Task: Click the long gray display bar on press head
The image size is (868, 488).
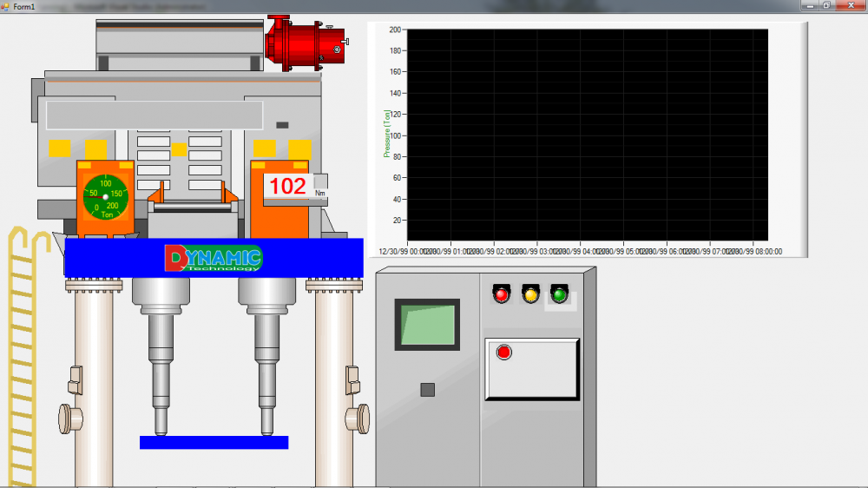Action: pyautogui.click(x=155, y=115)
